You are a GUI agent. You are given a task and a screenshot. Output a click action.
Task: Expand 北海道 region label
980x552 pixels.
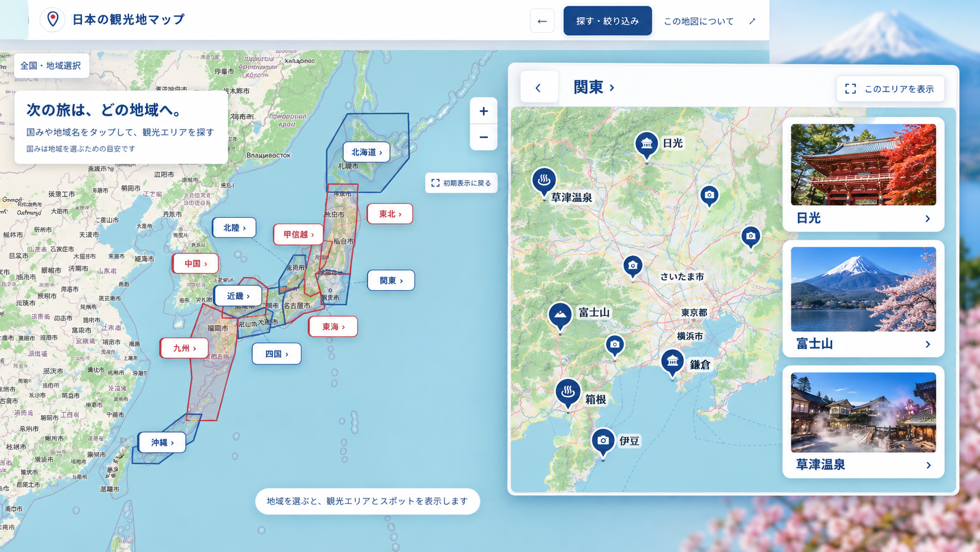366,152
